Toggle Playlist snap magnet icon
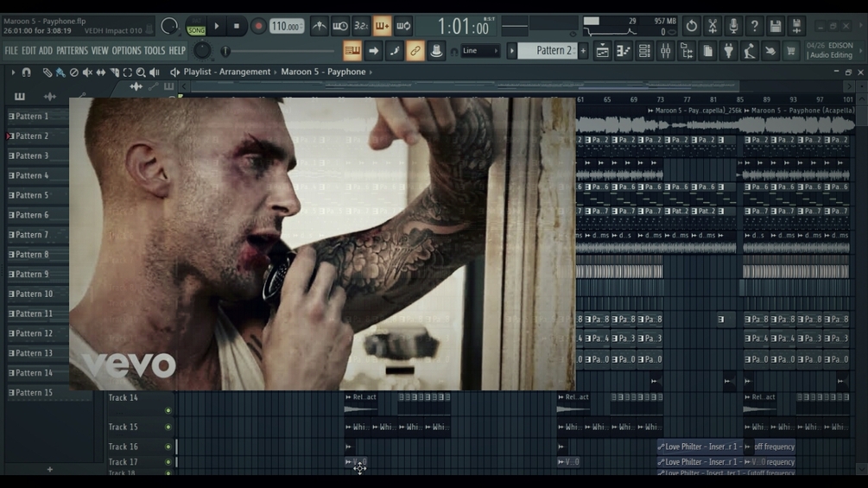The height and width of the screenshot is (488, 868). coord(26,72)
